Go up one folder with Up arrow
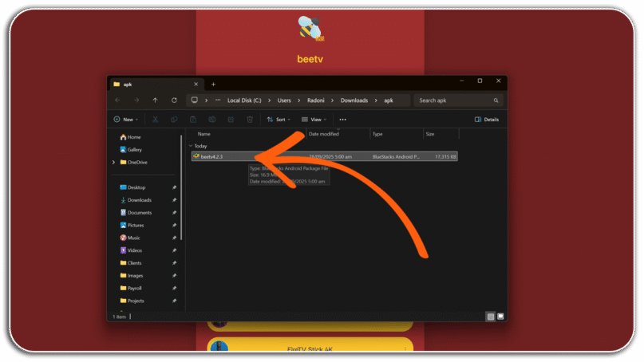Image resolution: width=644 pixels, height=362 pixels. [x=155, y=100]
